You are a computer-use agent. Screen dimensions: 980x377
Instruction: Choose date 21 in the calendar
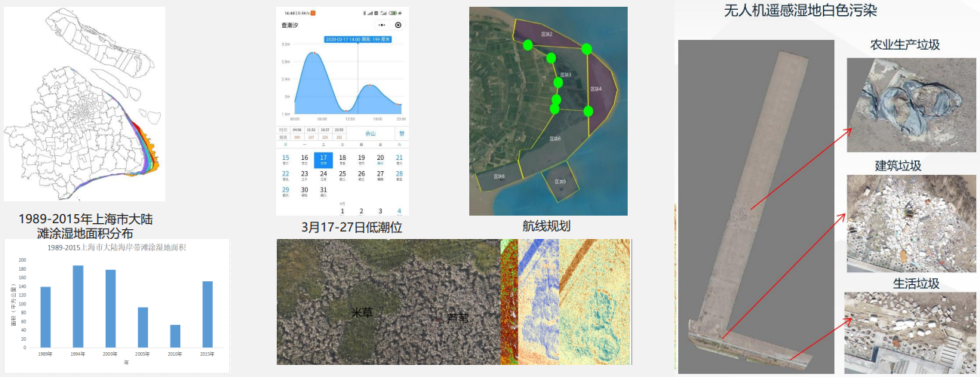click(x=399, y=160)
